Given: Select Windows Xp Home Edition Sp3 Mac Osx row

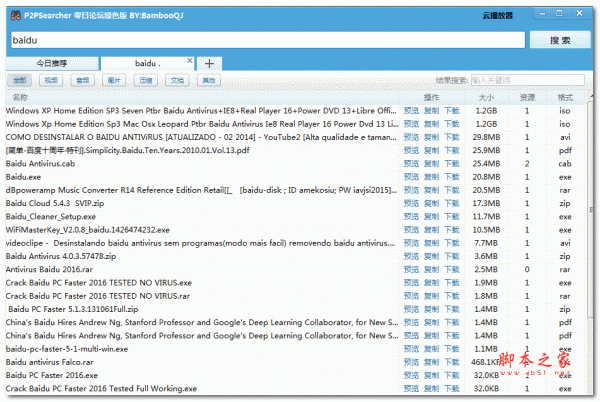Looking at the screenshot, I should pyautogui.click(x=202, y=124).
